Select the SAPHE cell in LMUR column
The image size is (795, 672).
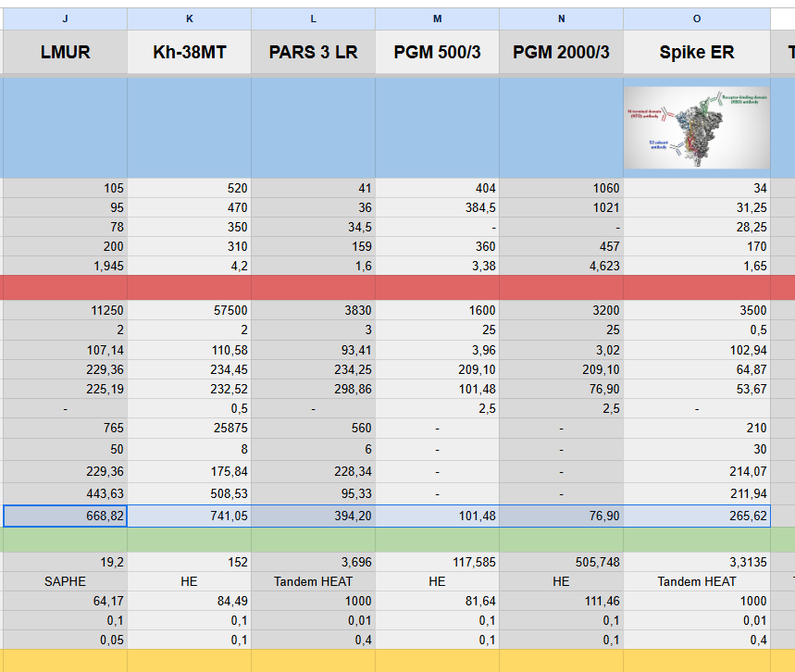click(x=65, y=581)
